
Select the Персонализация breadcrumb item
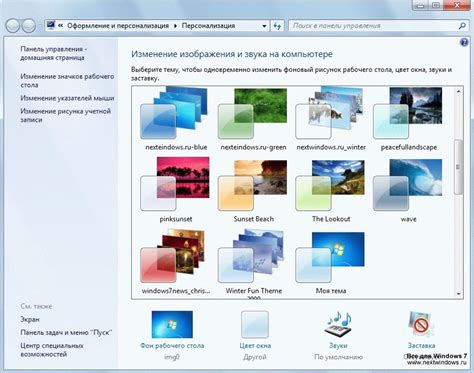pyautogui.click(x=208, y=26)
